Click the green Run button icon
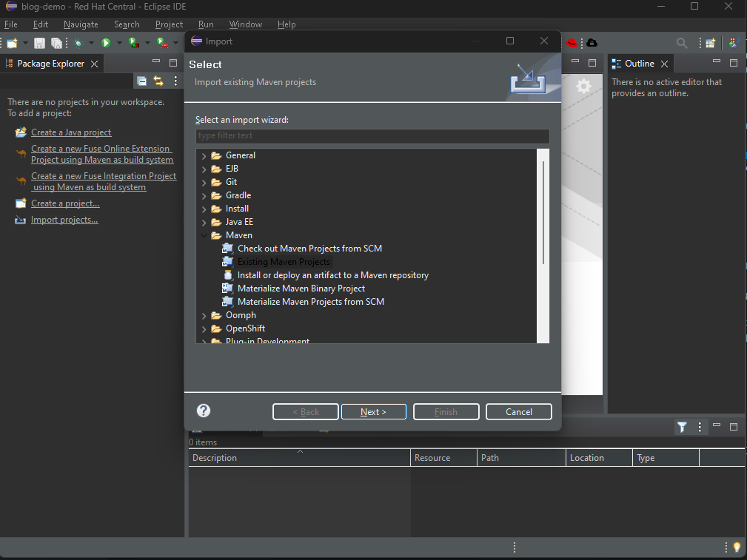The image size is (747, 560). 106,44
